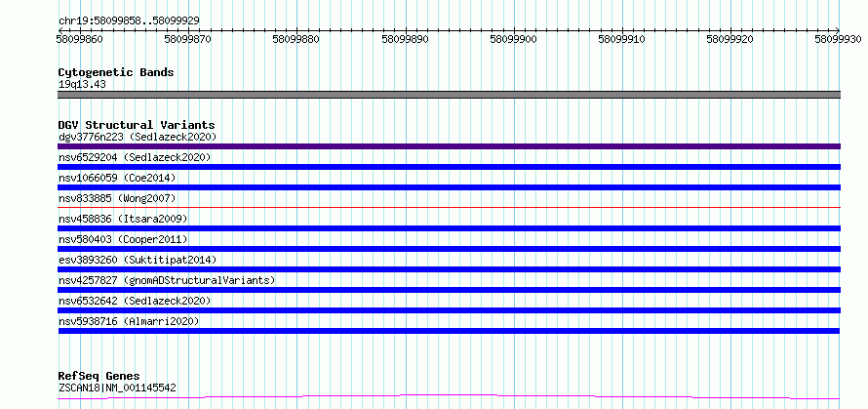Click ruler coordinate 58099860
The height and width of the screenshot is (409, 868).
coord(80,39)
